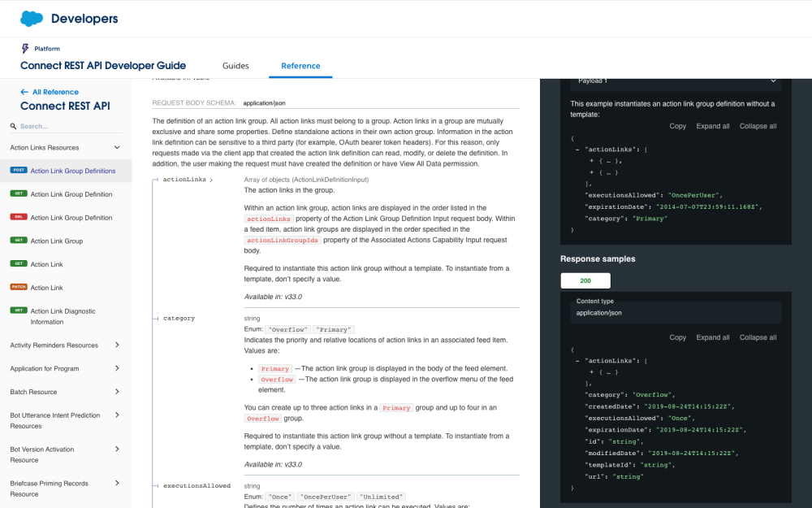The image size is (812, 508).
Task: Expand Activity Reminders Resources
Action: (x=117, y=345)
